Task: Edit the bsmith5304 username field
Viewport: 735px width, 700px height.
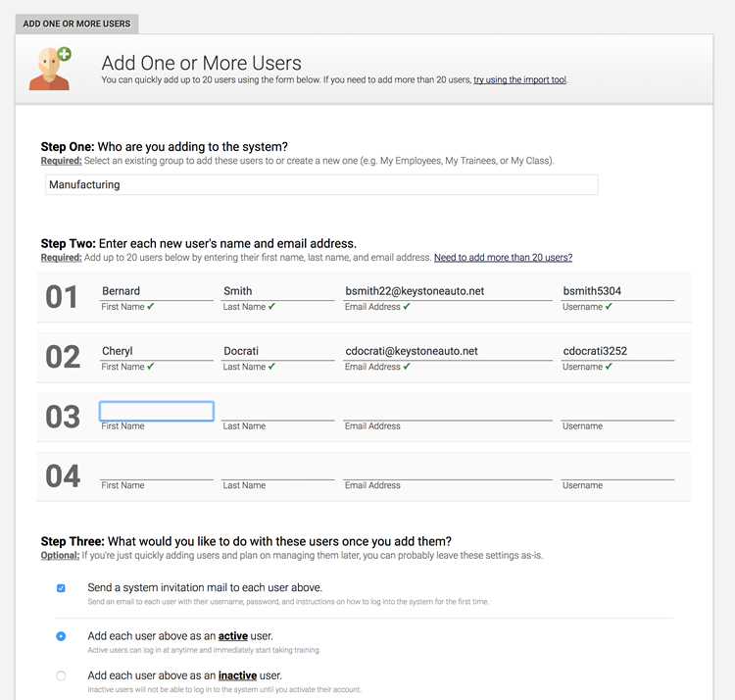Action: pos(617,291)
